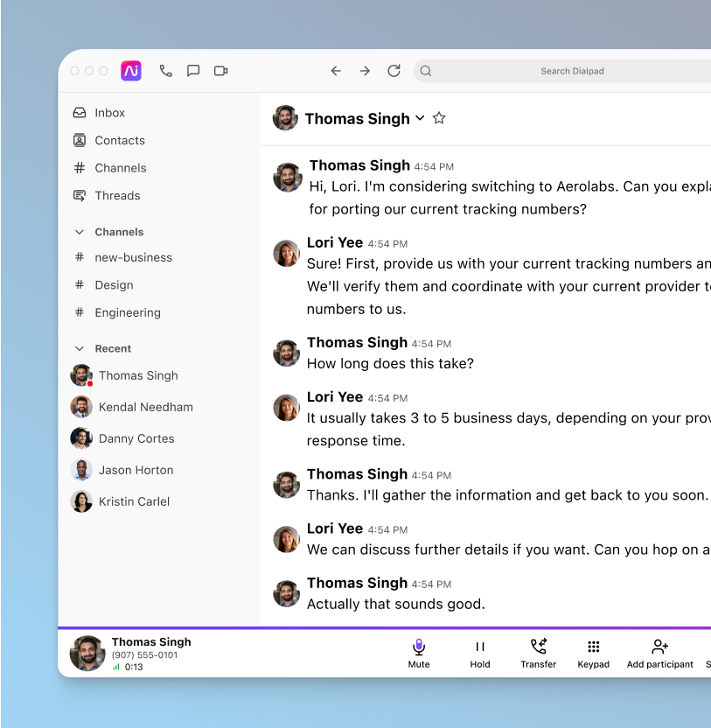
Task: Go forward with the right arrow
Action: click(x=365, y=71)
